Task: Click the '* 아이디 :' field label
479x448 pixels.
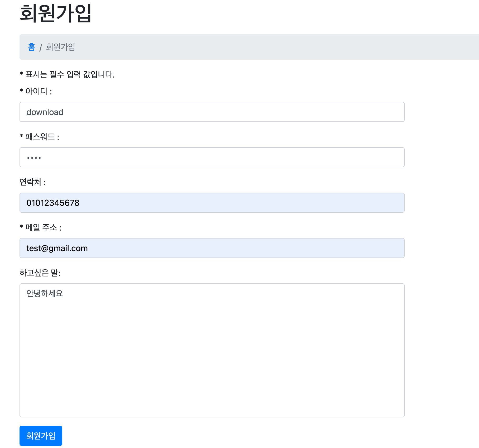Action: pyautogui.click(x=36, y=91)
